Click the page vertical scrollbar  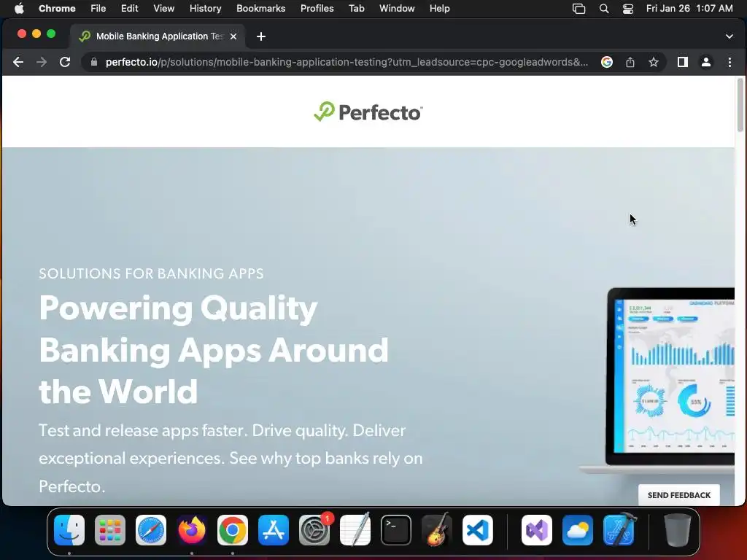(x=740, y=105)
